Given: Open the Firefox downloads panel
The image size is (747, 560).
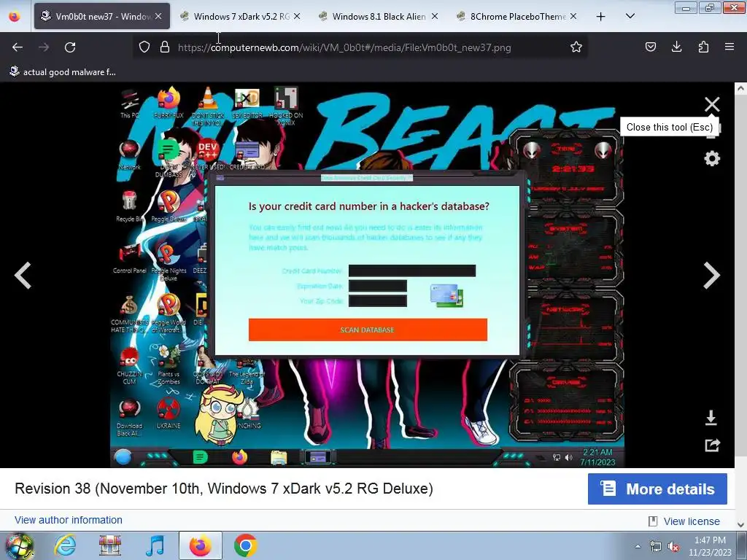Looking at the screenshot, I should [x=676, y=47].
